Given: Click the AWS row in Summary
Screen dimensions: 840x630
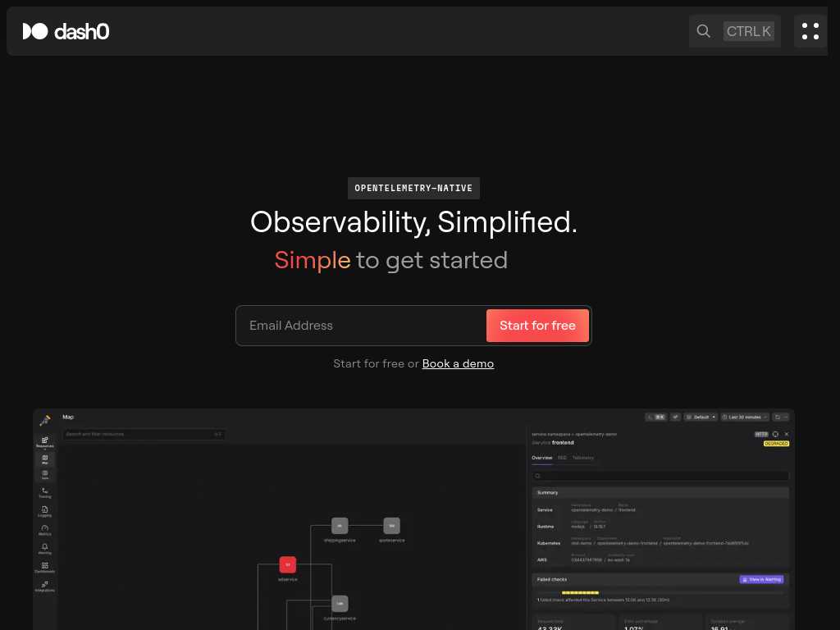Looking at the screenshot, I should (x=660, y=559).
